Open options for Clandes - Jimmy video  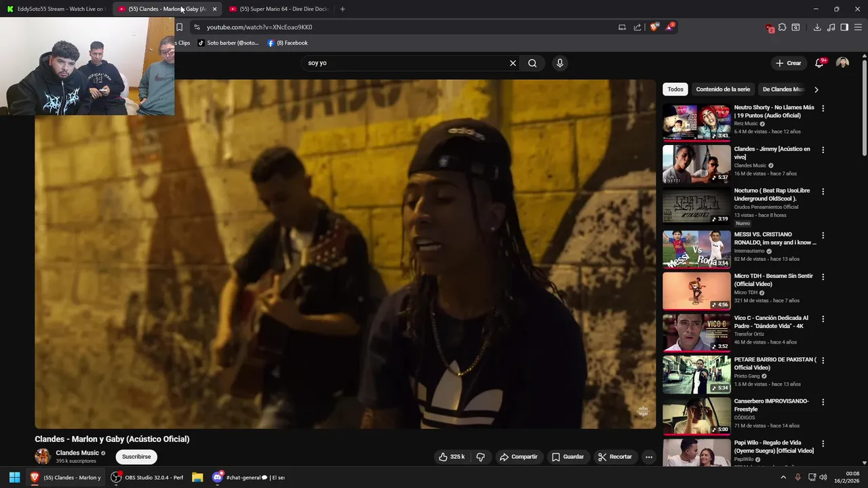pyautogui.click(x=823, y=150)
